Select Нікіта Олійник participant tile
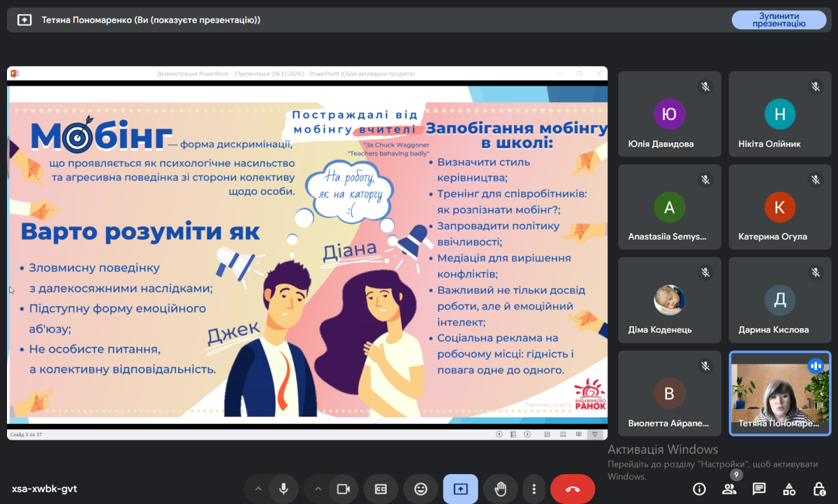The height and width of the screenshot is (504, 838). [779, 114]
